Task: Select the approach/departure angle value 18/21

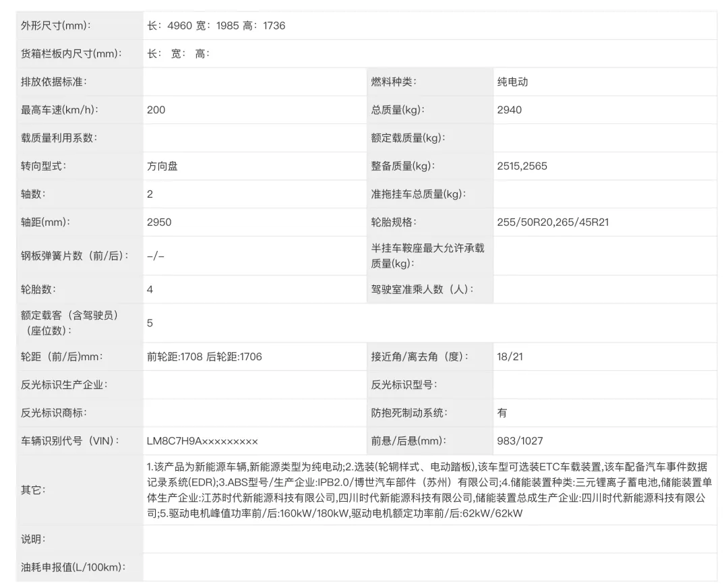Action: click(x=510, y=357)
